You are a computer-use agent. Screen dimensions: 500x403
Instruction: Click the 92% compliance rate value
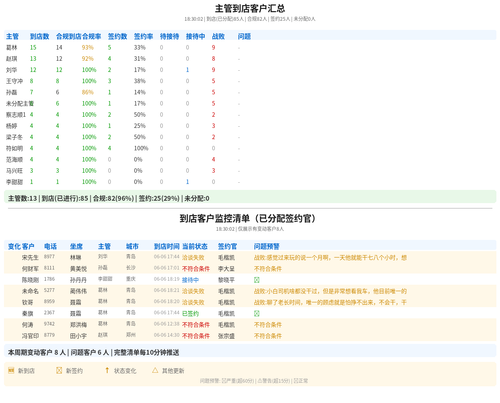88,59
